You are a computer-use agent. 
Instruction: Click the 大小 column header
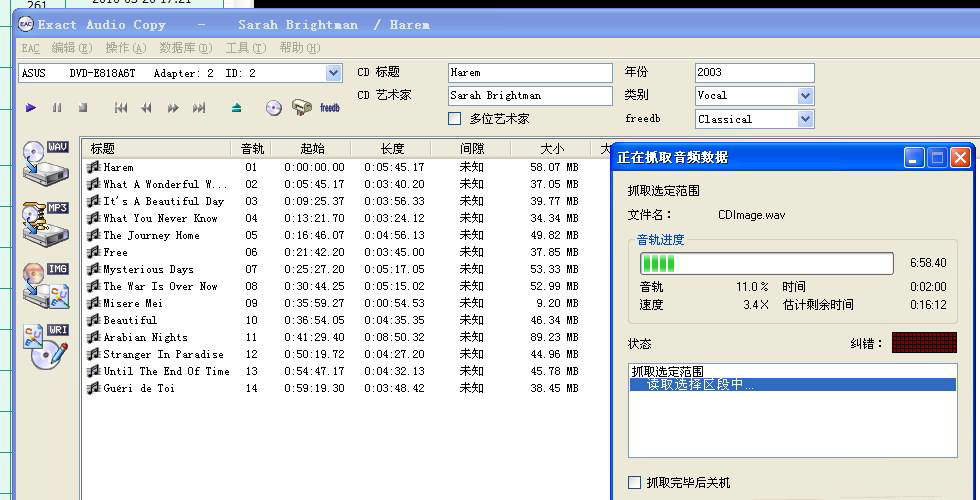[x=552, y=149]
